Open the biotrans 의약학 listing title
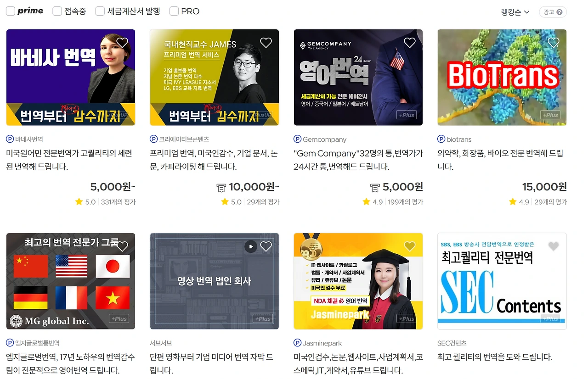 point(500,160)
